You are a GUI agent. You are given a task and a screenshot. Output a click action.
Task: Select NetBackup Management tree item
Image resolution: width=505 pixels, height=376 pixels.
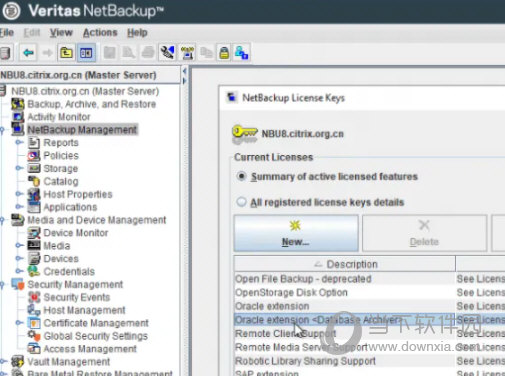pos(82,130)
